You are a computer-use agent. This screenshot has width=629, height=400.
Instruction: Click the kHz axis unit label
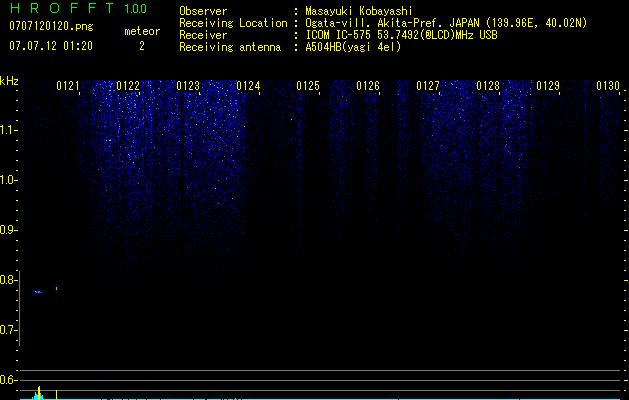tap(9, 81)
